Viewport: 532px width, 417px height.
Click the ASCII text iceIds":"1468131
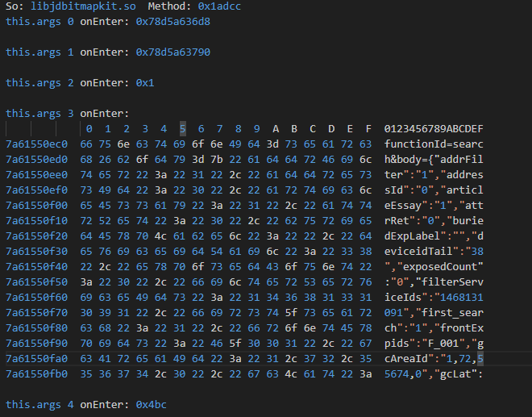(x=434, y=297)
